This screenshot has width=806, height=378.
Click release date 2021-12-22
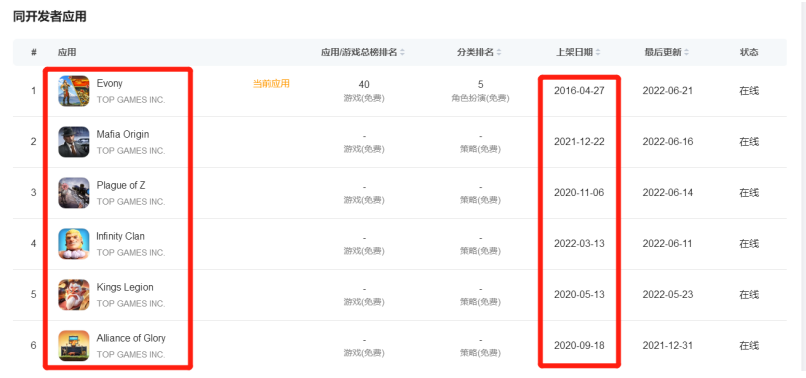tap(579, 141)
